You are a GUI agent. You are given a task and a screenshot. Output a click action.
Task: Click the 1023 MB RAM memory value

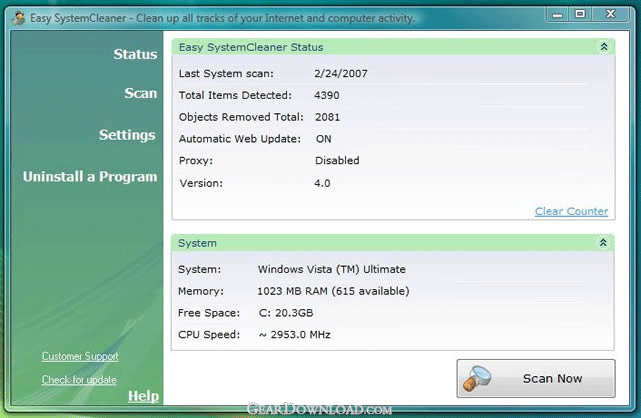coord(333,291)
